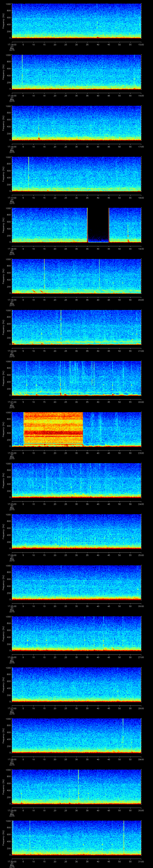Click the "17:30:00" start time label
The width and height of the screenshot is (153, 868).
[12, 861]
